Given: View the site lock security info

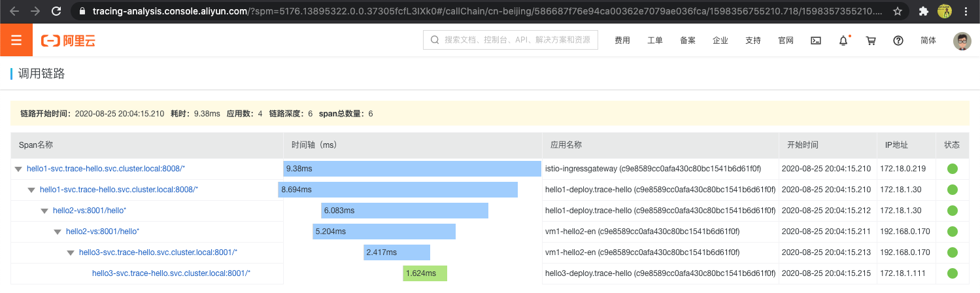Looking at the screenshot, I should [82, 11].
